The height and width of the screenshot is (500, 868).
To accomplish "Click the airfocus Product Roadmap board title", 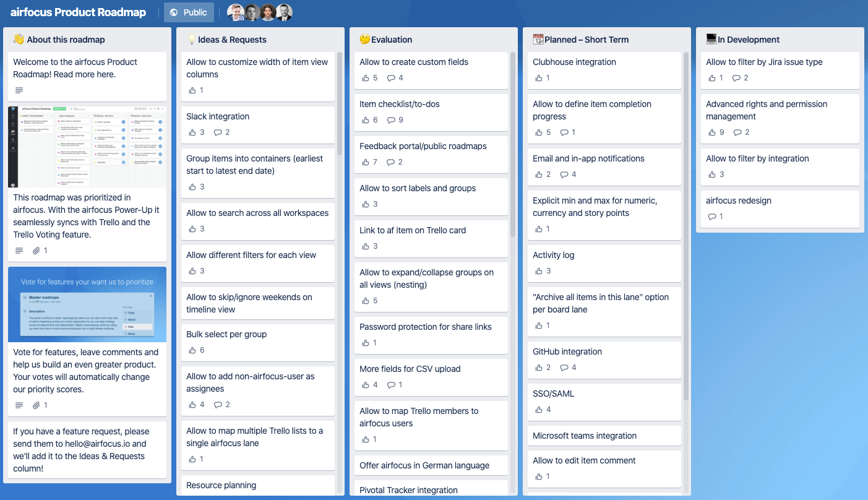I will [x=79, y=12].
